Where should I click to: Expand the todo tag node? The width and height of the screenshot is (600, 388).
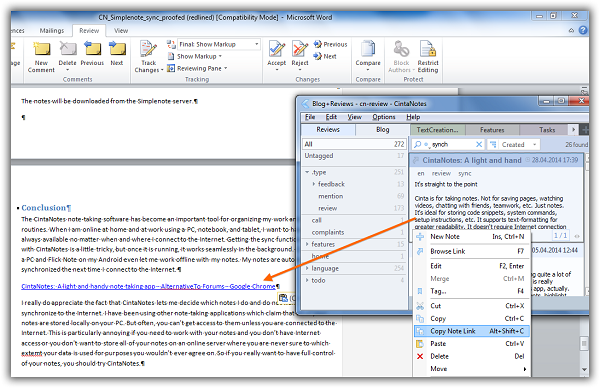tap(307, 280)
